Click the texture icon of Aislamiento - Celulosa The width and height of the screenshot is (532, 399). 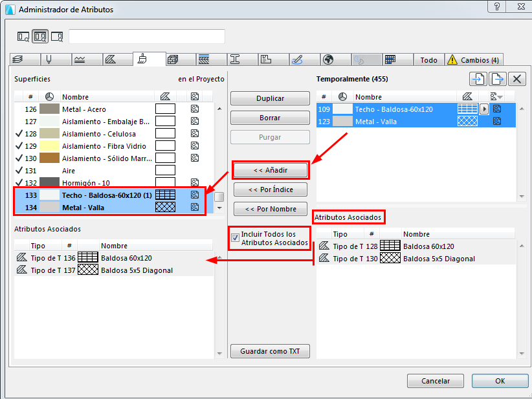(195, 134)
